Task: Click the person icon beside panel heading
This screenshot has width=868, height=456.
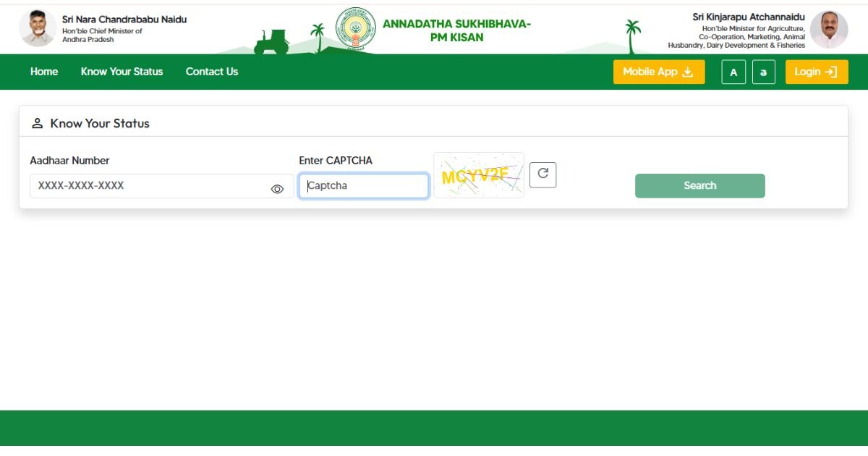Action: [x=38, y=124]
